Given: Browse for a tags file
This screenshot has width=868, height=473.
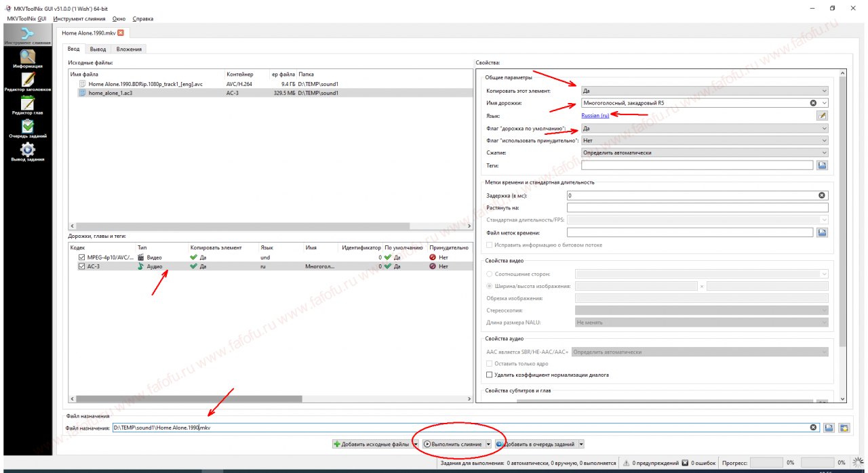Looking at the screenshot, I should point(822,165).
